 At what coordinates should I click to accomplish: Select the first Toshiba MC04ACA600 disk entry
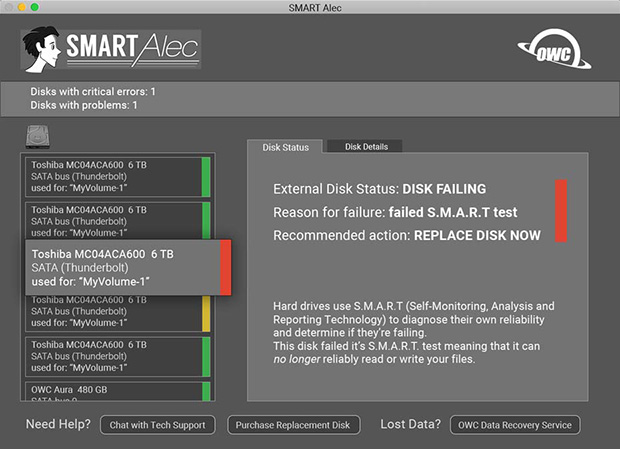[117, 176]
